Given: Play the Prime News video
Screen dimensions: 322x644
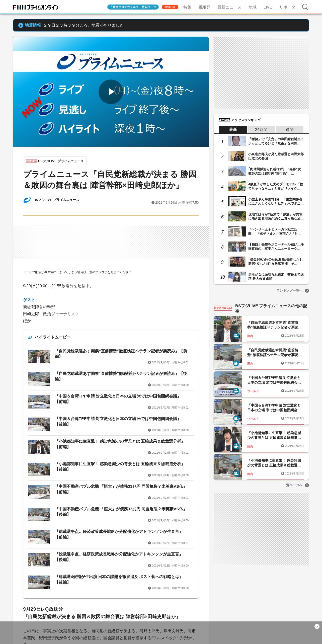Looking at the screenshot, I should click(111, 92).
